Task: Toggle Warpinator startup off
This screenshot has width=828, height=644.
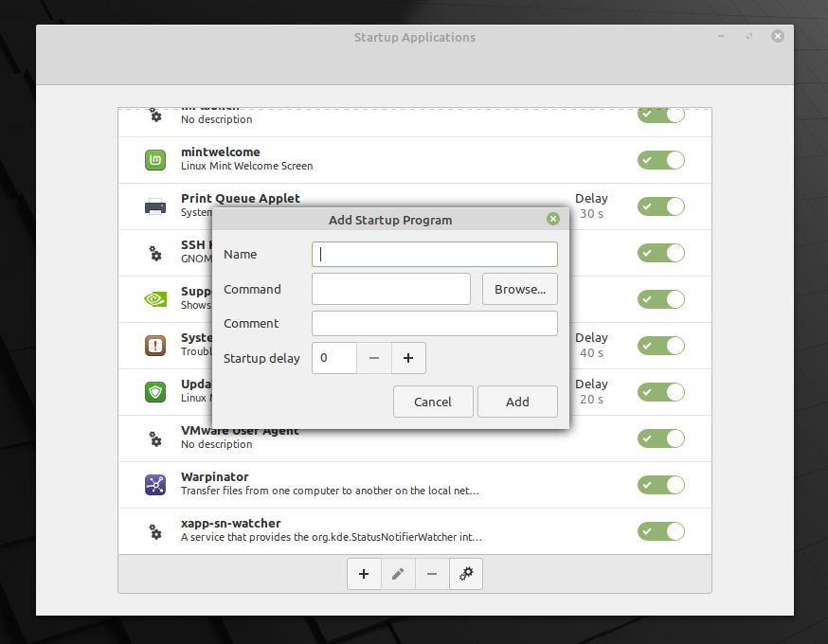Action: tap(660, 484)
